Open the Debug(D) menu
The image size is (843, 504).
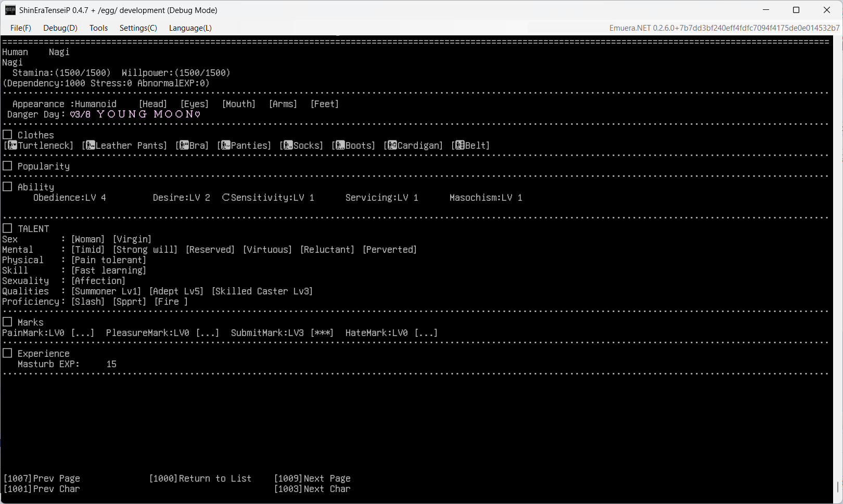[60, 28]
